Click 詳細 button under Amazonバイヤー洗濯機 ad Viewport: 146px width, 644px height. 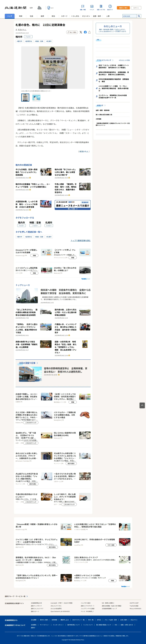[34, 256]
